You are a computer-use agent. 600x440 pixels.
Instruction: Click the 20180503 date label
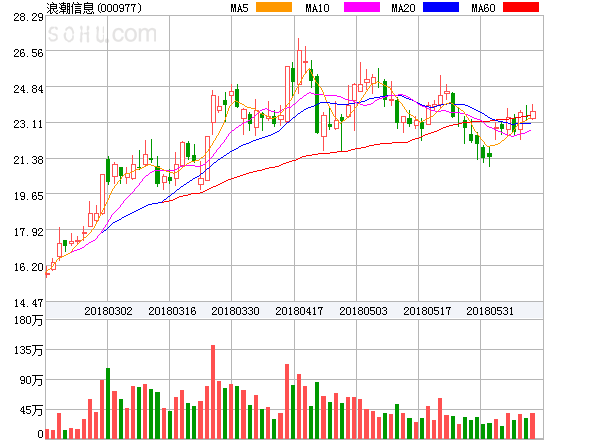(x=363, y=311)
